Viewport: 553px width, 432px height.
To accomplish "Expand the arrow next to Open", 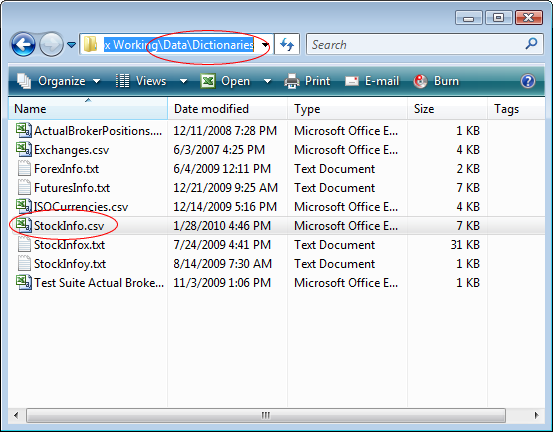I will (268, 81).
